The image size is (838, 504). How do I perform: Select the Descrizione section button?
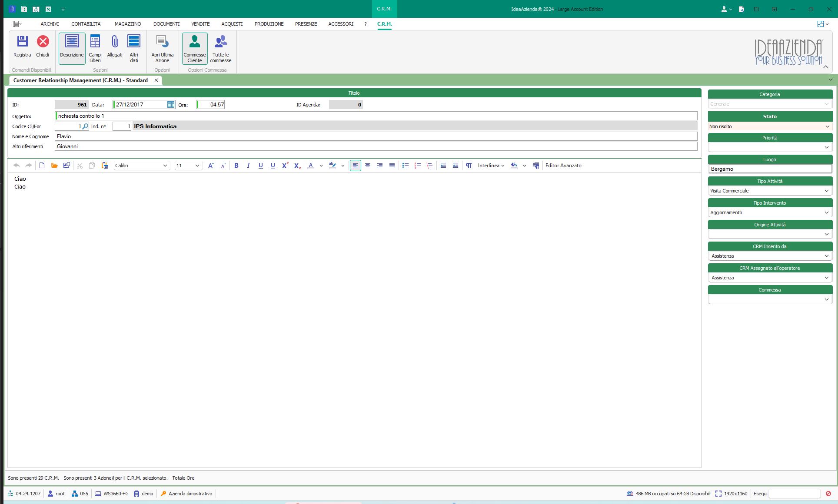tap(72, 48)
